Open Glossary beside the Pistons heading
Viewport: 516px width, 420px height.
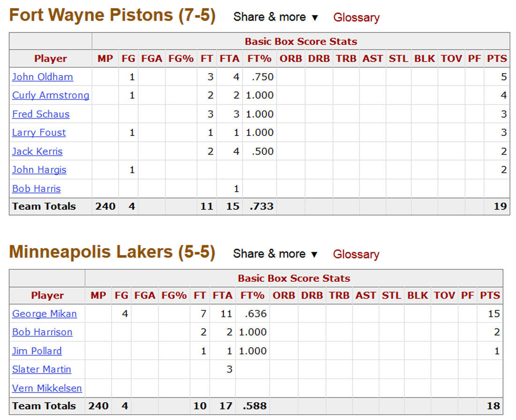click(356, 18)
